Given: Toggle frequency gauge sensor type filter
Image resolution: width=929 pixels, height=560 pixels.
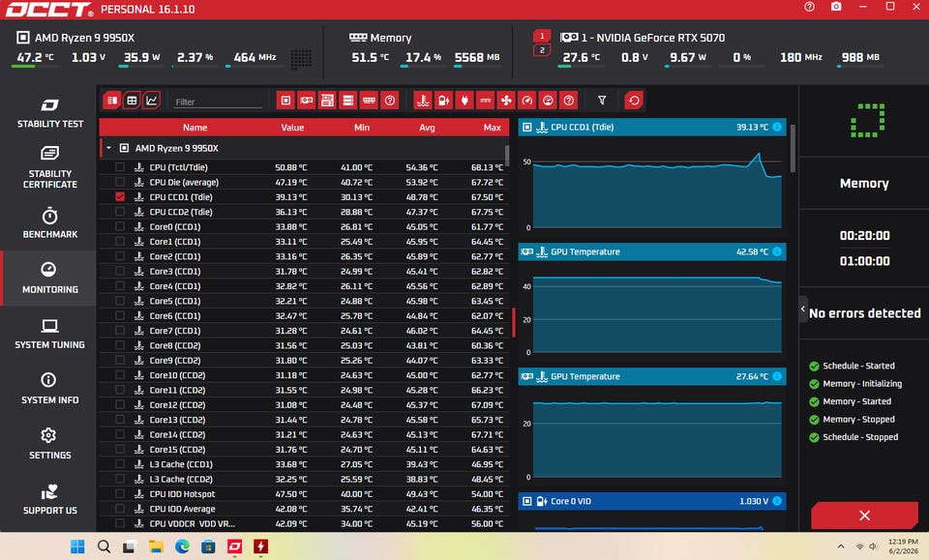Looking at the screenshot, I should click(526, 101).
